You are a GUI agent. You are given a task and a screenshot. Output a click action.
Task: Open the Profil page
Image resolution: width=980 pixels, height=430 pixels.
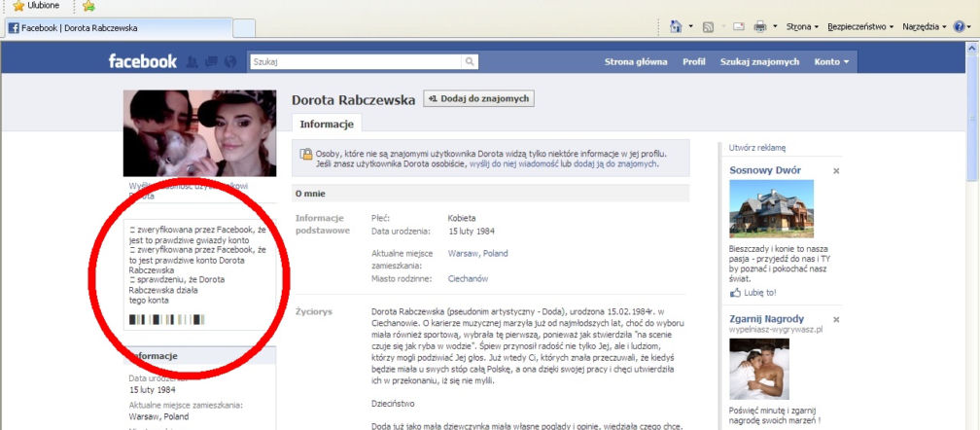click(x=694, y=62)
